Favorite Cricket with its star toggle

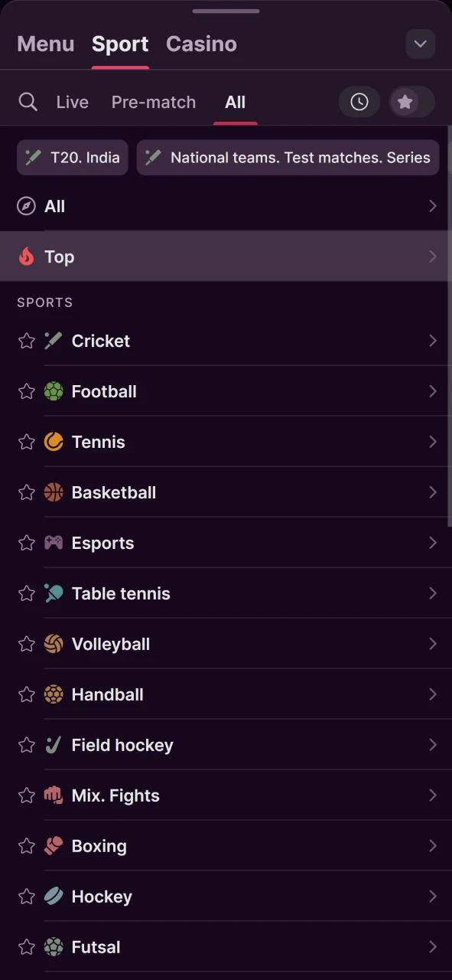coord(26,340)
